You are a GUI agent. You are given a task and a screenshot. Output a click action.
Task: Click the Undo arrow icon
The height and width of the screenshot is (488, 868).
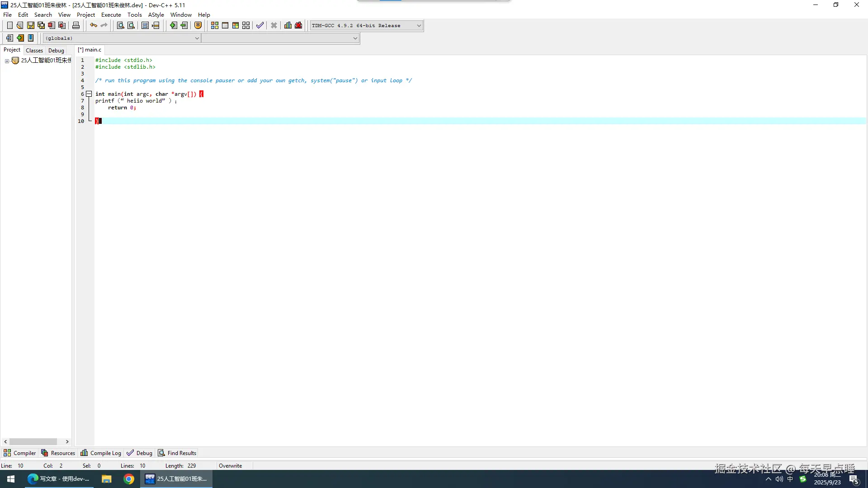93,26
